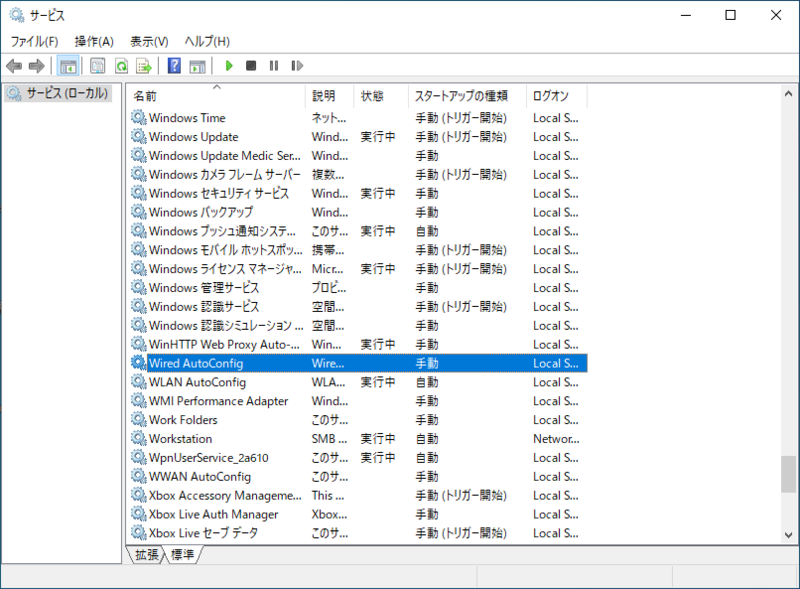800x589 pixels.
Task: Select Xbox Live セーブ データ service
Action: pos(203,533)
